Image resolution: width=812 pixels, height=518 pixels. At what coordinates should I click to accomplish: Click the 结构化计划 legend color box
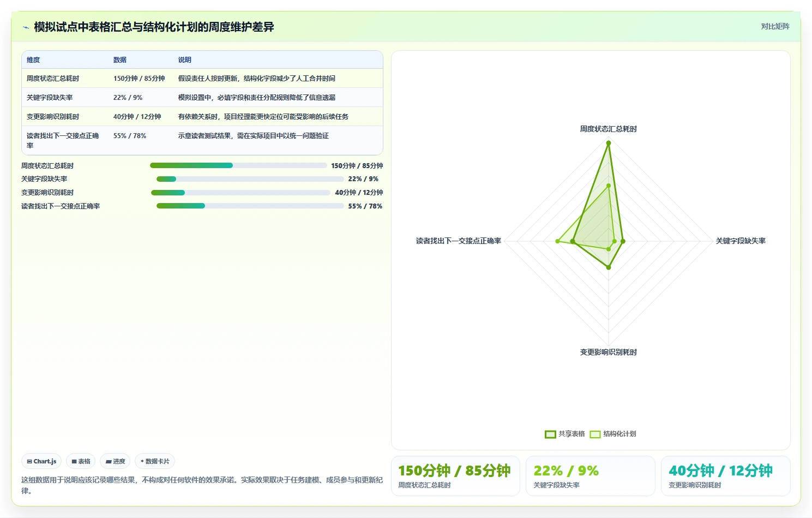pos(595,434)
